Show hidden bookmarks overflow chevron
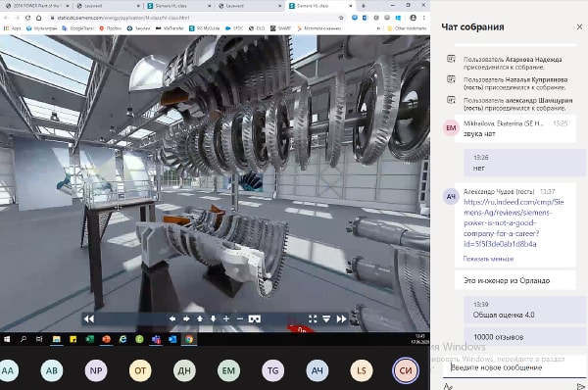The image size is (588, 390). click(x=378, y=28)
